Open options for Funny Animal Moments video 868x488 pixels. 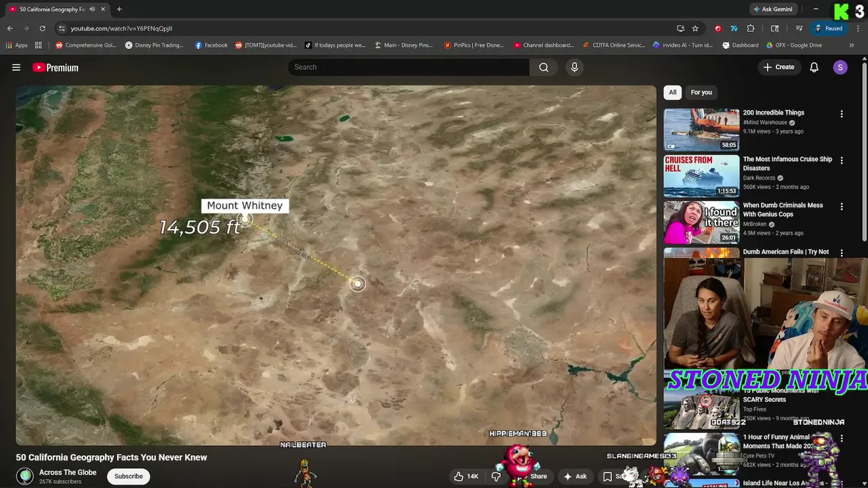click(842, 439)
